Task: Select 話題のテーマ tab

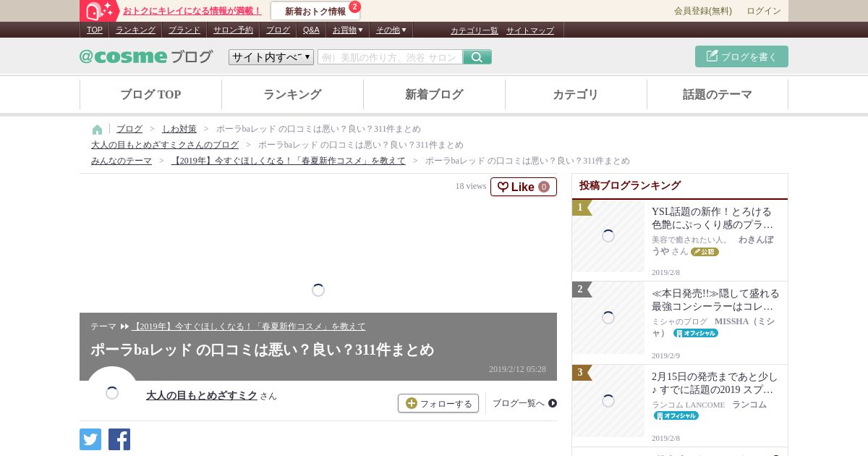Action: click(718, 95)
